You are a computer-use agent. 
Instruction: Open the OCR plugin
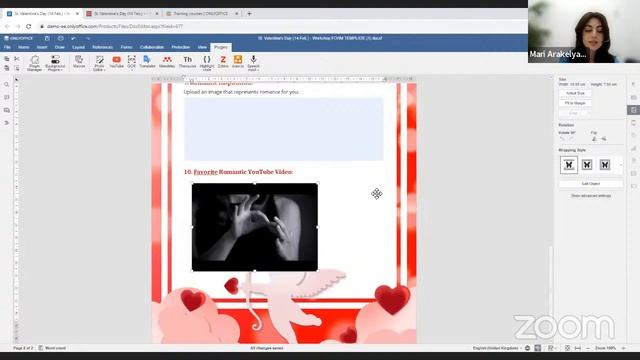131,62
